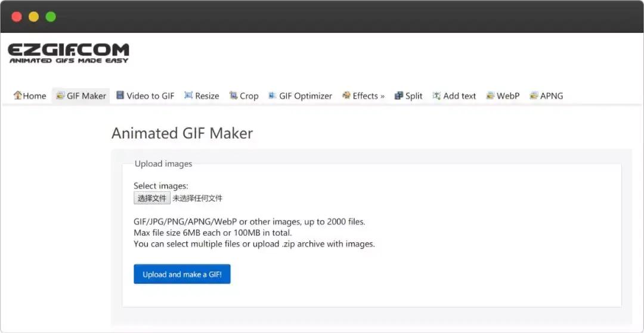
Task: Go to the Add text tab
Action: point(459,96)
